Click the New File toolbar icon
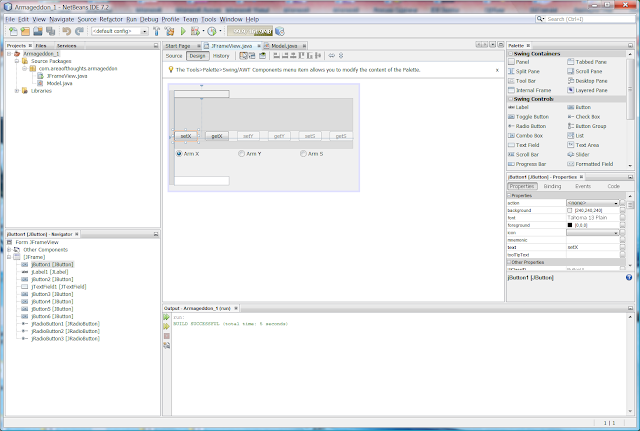Image resolution: width=640 pixels, height=431 pixels. [13, 31]
